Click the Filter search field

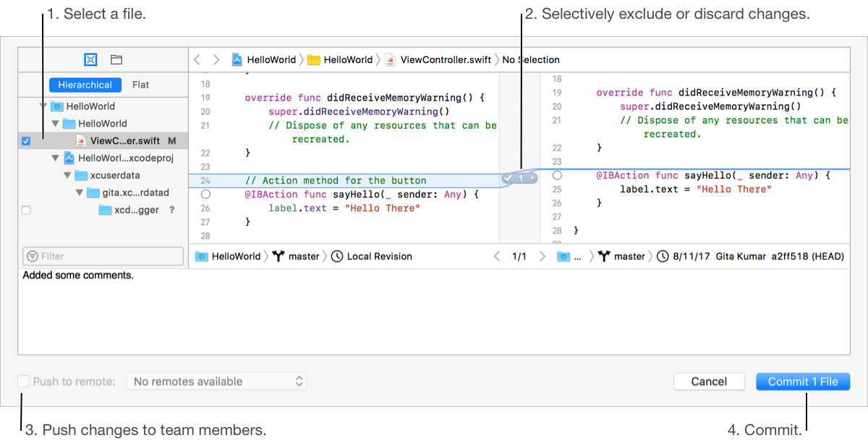coord(103,256)
